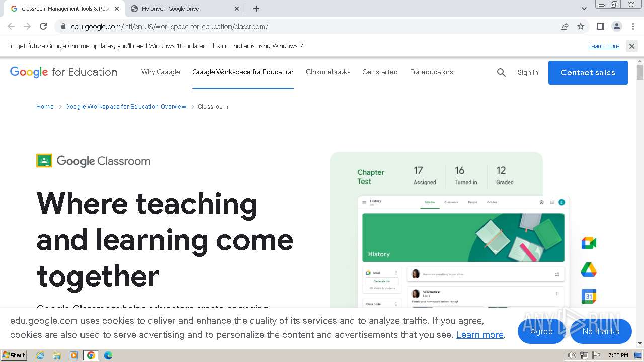The height and width of the screenshot is (362, 644).
Task: Click the 17 Assigned stat
Action: point(424,175)
